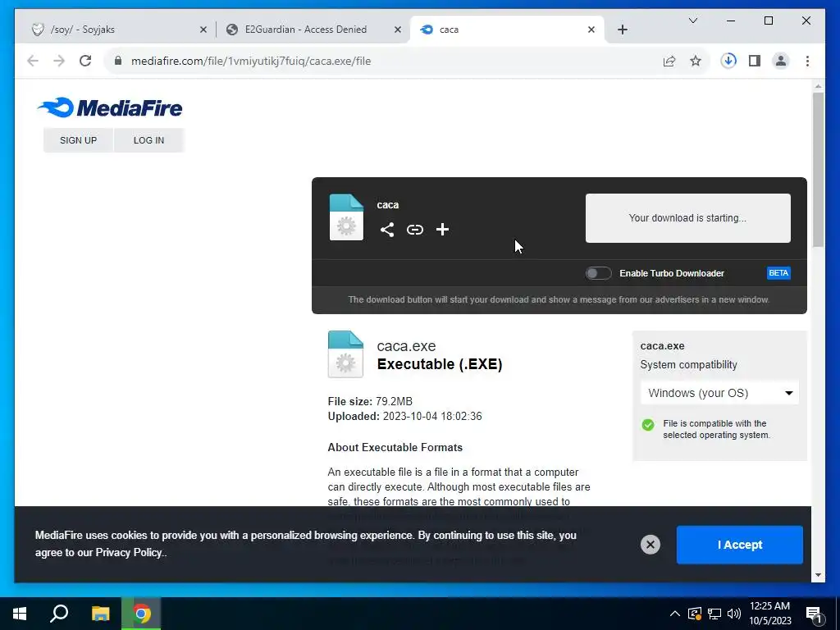Click caca file icon in dark panel
Image resolution: width=840 pixels, height=630 pixels.
[346, 217]
